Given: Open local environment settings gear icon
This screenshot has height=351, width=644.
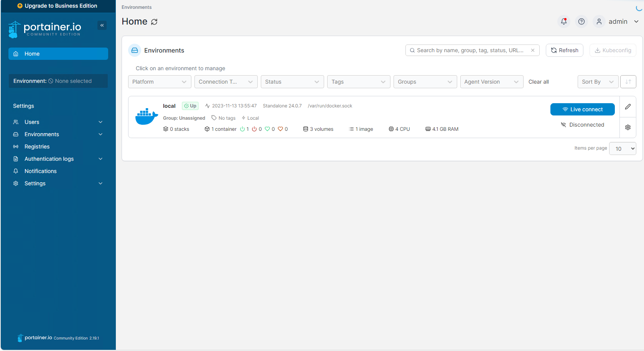Looking at the screenshot, I should tap(628, 127).
